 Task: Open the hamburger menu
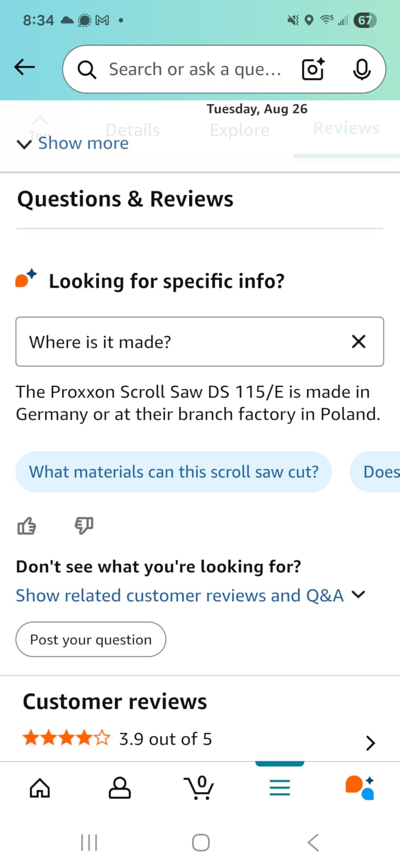280,787
